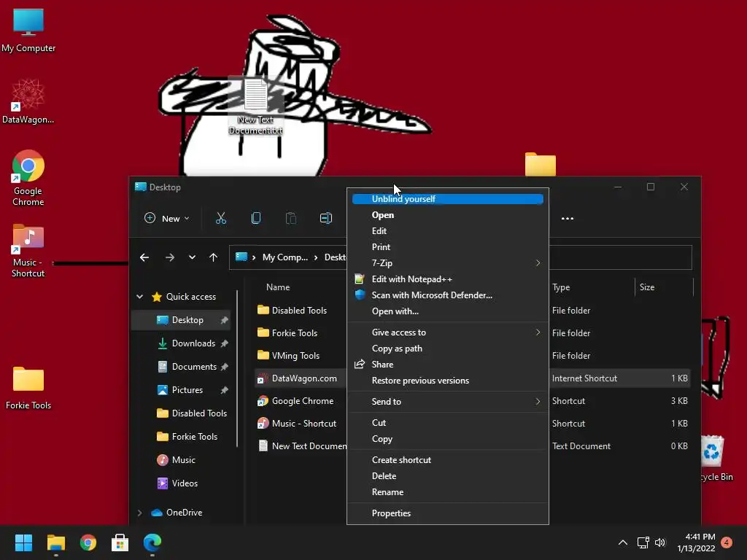Open Pictures in the sidebar
The image size is (747, 560).
181,390
